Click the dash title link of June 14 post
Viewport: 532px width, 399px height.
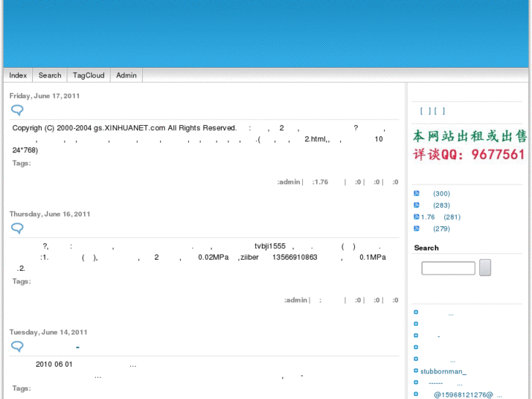[x=78, y=347]
